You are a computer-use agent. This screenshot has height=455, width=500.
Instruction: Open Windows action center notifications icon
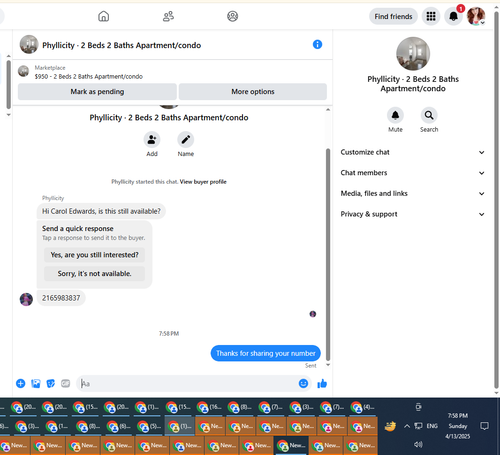click(x=484, y=426)
